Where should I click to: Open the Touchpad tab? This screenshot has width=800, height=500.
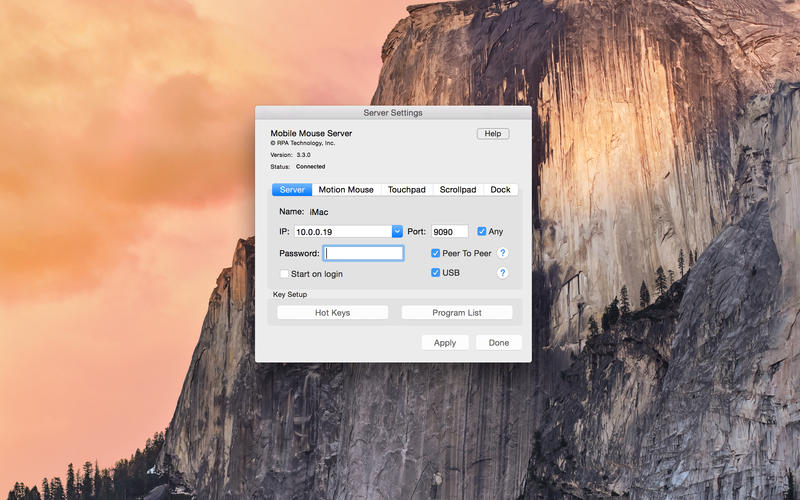coord(407,190)
